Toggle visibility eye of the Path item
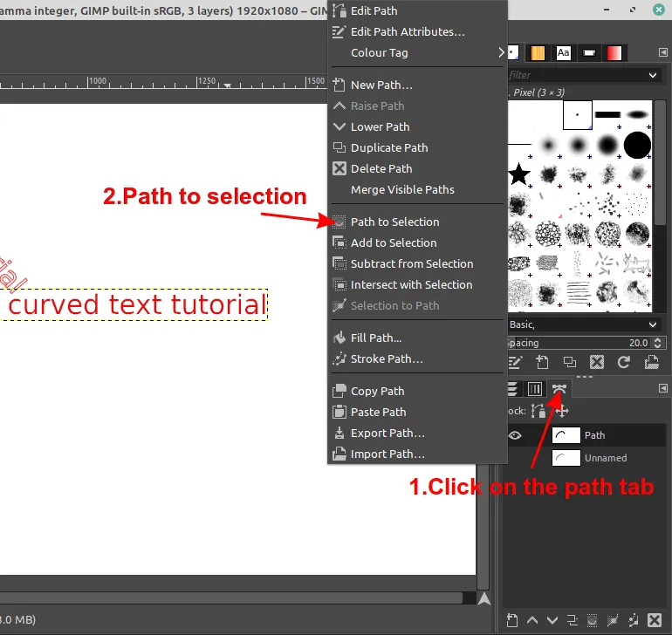This screenshot has height=635, width=672. (x=515, y=435)
